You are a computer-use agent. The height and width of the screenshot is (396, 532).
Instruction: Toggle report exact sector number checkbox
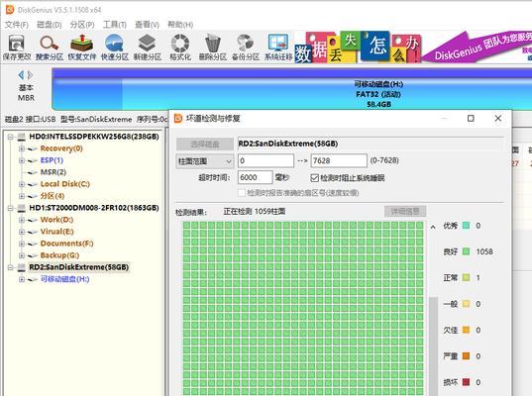pos(242,193)
